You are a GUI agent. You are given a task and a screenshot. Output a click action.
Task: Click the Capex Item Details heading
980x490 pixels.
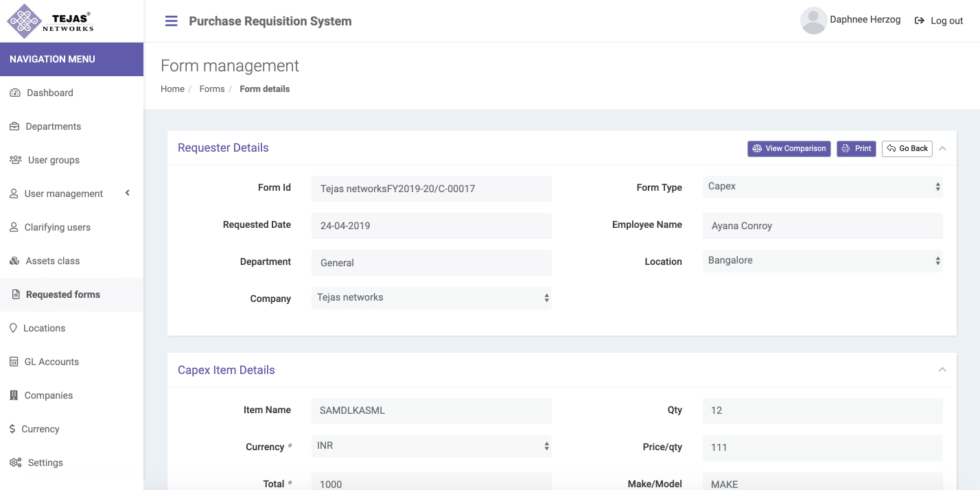[x=226, y=370]
